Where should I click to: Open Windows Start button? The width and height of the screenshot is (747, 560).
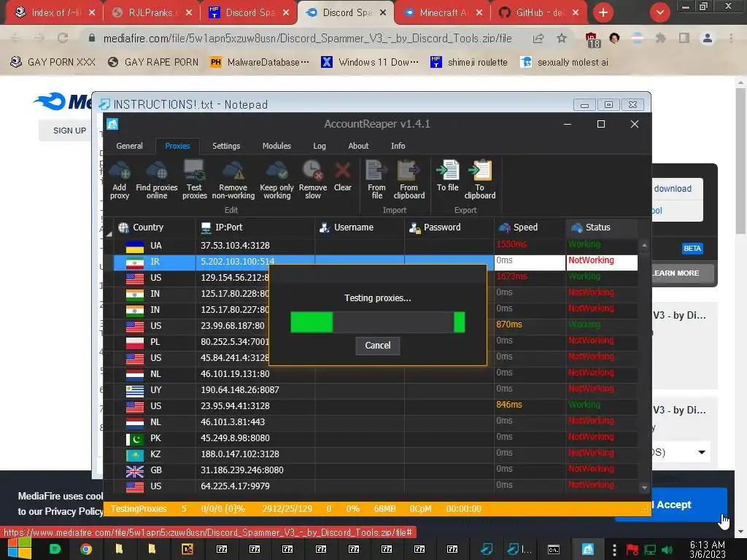coord(20,549)
